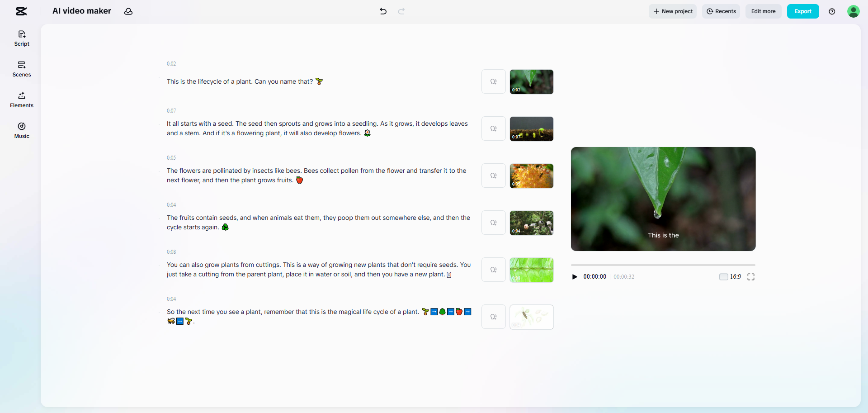The width and height of the screenshot is (868, 413).
Task: Open the Script panel
Action: (x=22, y=38)
